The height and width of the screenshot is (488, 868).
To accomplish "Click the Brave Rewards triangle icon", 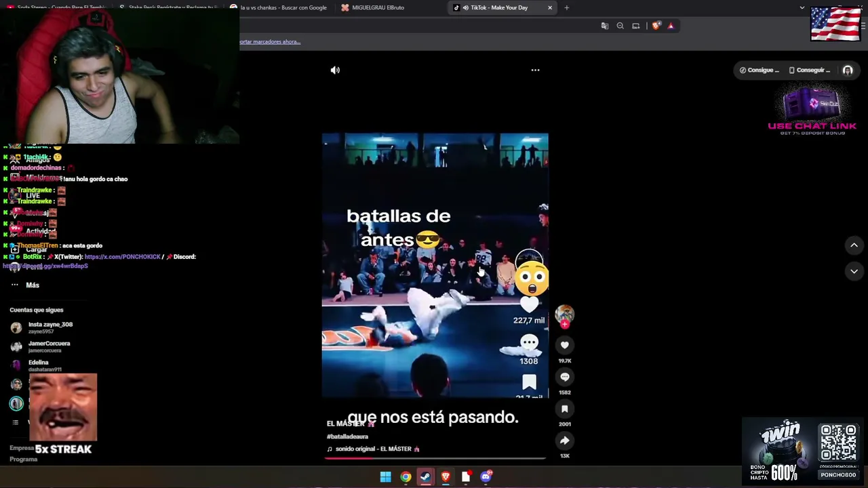I will (671, 26).
